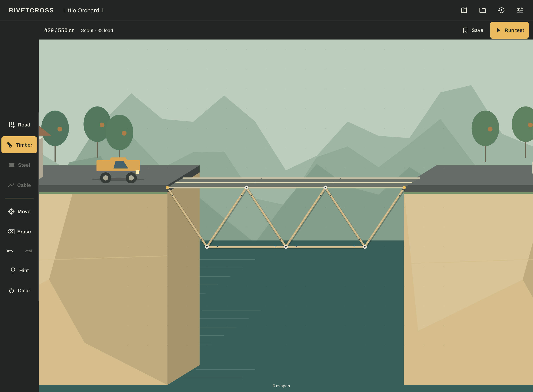Activate the Erase tool
The image size is (533, 392).
[19, 232]
